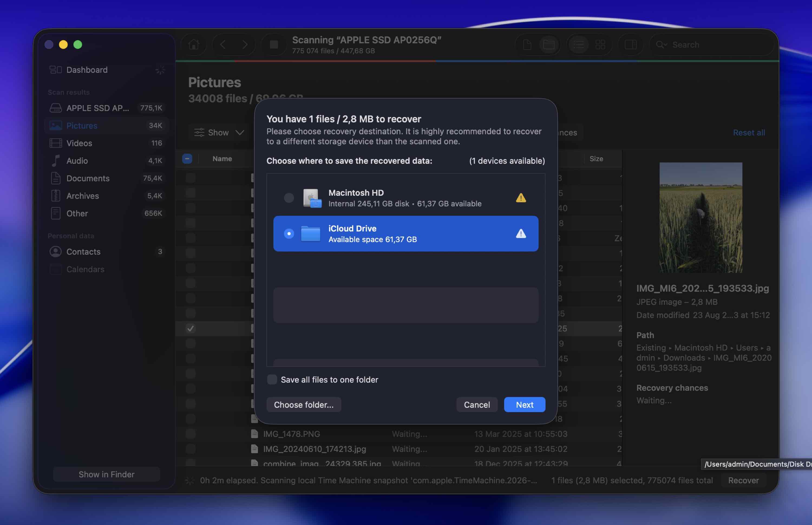812x525 pixels.
Task: Expand the Show filter dropdown
Action: pos(219,132)
